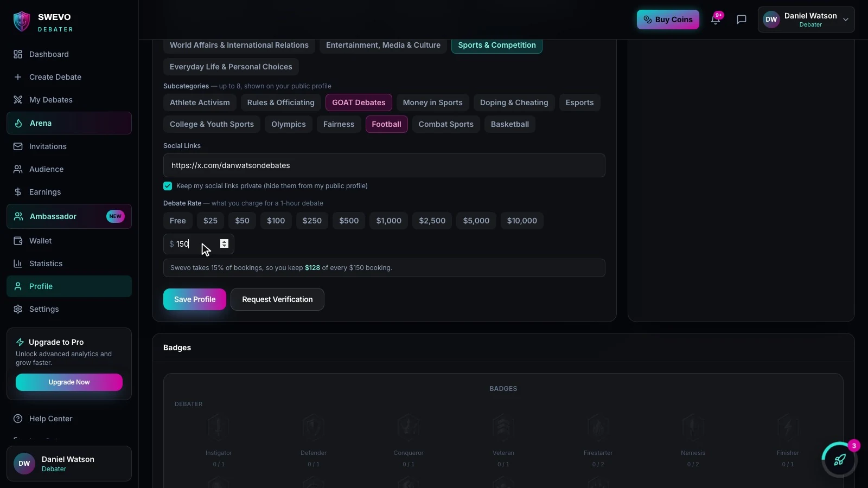868x488 pixels.
Task: Open the chat messages icon
Action: pos(742,20)
